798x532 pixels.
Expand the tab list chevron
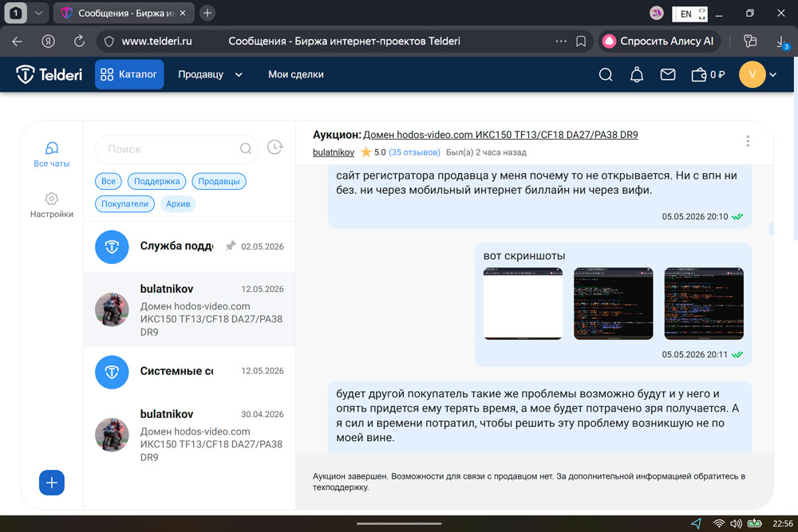38,14
